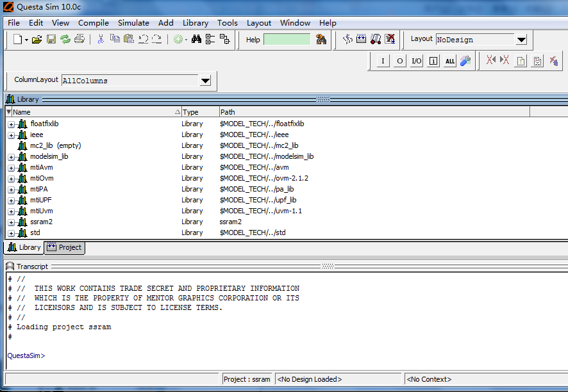Click the green Reload icon
Image resolution: width=568 pixels, height=392 pixels.
click(65, 39)
